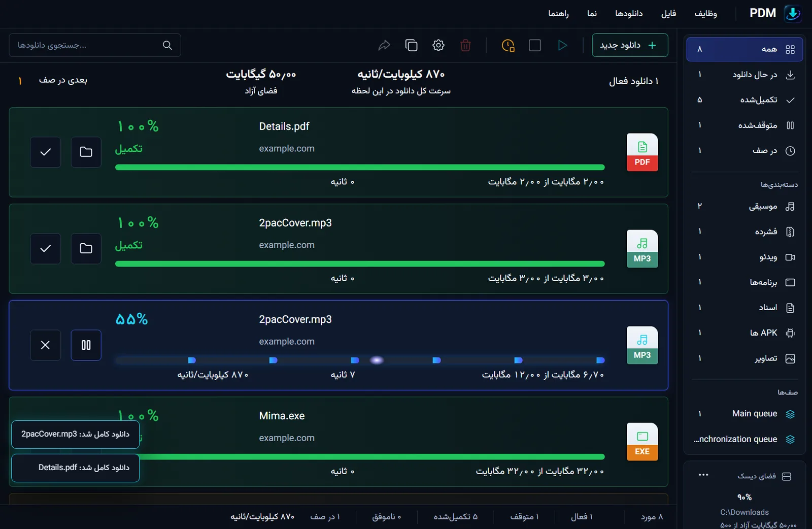812x529 pixels.
Task: Filter by متوقف‌شده downloads
Action: click(745, 125)
